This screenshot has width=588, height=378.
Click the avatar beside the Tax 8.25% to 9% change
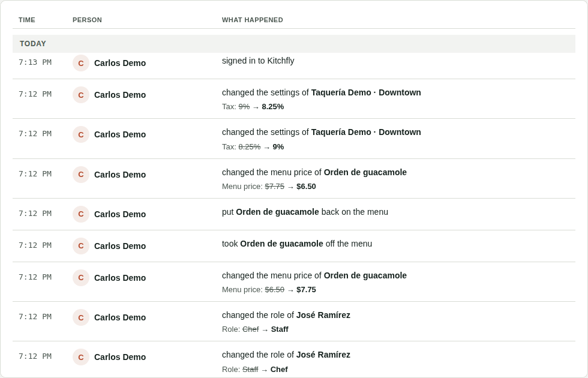(80, 134)
